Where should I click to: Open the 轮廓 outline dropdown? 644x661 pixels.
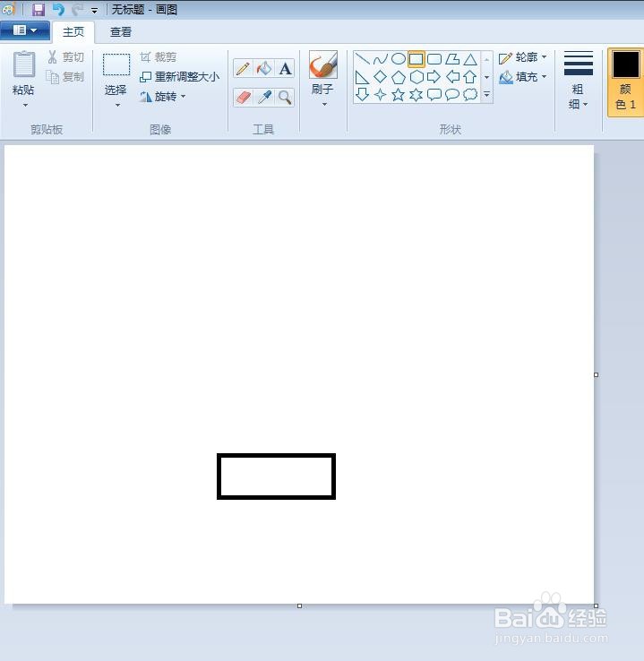point(522,57)
